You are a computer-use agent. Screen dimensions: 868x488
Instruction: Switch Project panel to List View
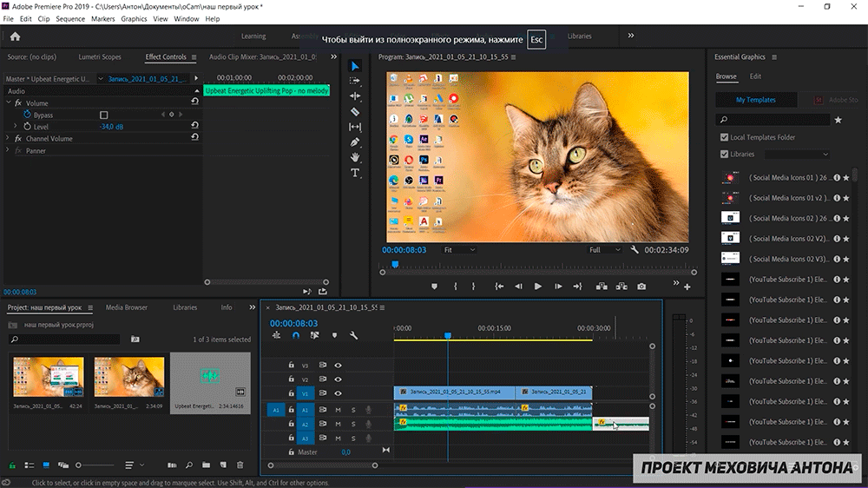(30, 465)
